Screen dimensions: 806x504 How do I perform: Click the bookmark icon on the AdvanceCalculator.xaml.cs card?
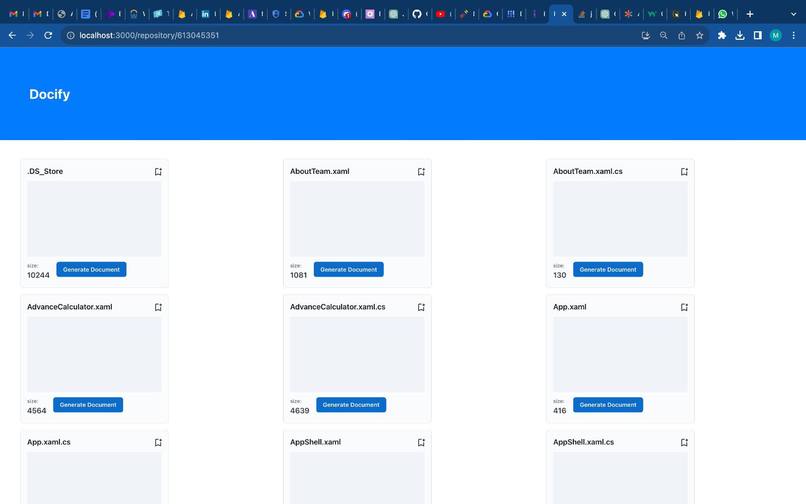[x=422, y=307]
